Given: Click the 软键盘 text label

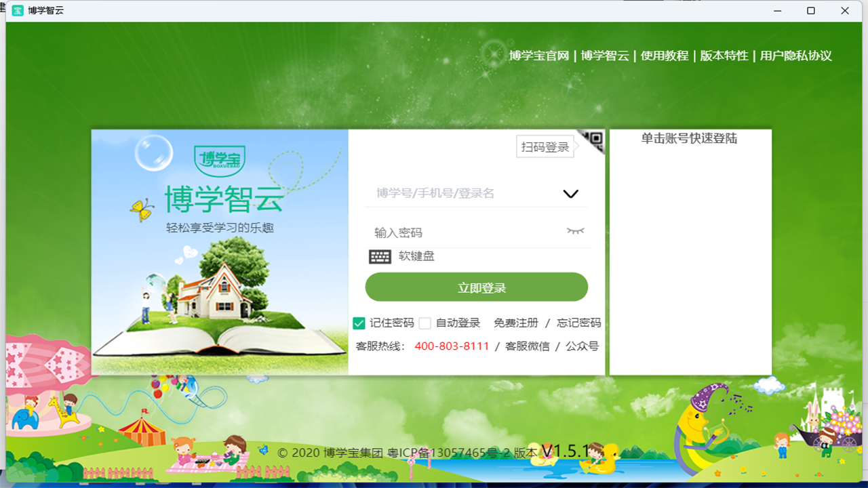Looking at the screenshot, I should tap(416, 256).
